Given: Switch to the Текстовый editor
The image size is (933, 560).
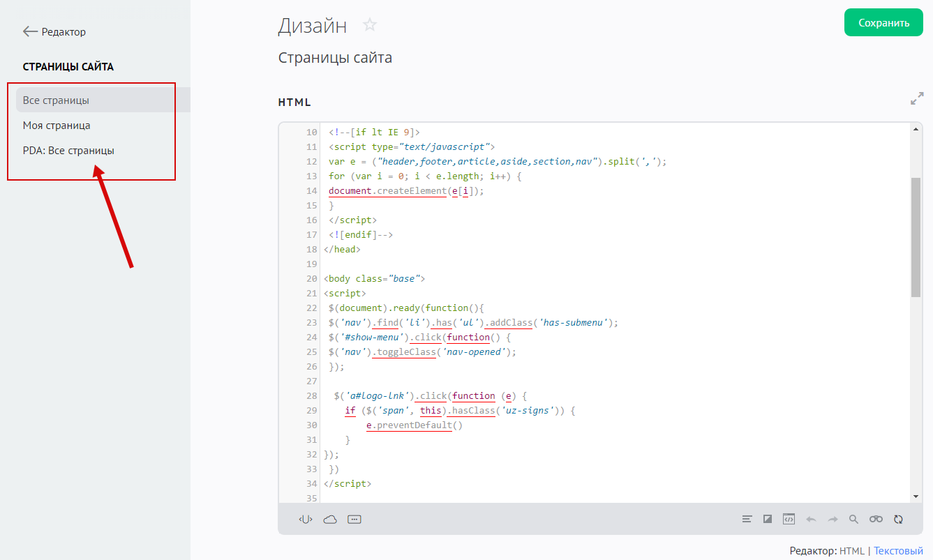Looking at the screenshot, I should pos(898,551).
